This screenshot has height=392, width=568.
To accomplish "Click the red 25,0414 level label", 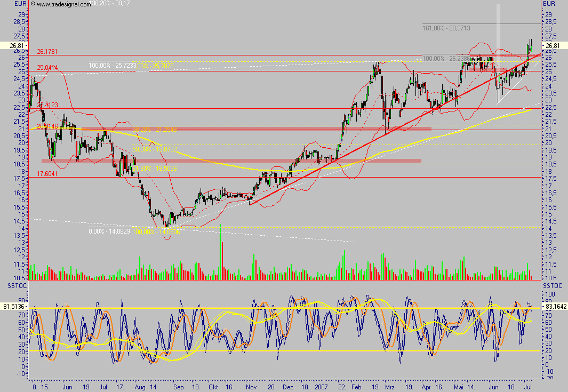I will pos(47,67).
